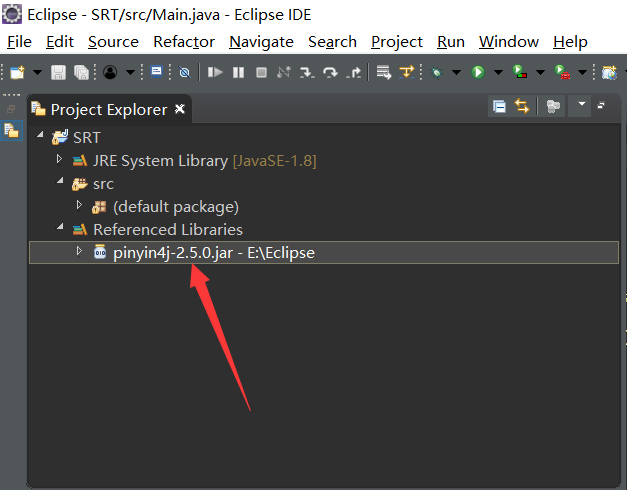The image size is (627, 490).
Task: Open the Debug configurations dropdown arrow
Action: tap(456, 72)
